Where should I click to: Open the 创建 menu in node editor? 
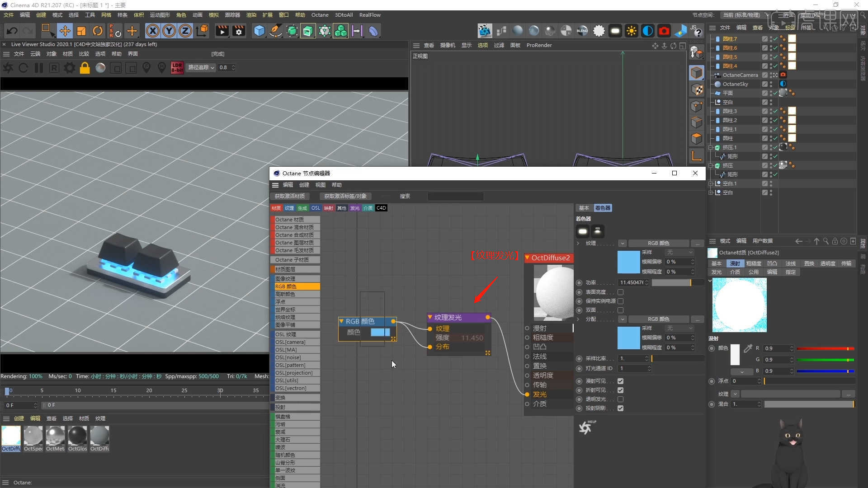coord(304,185)
